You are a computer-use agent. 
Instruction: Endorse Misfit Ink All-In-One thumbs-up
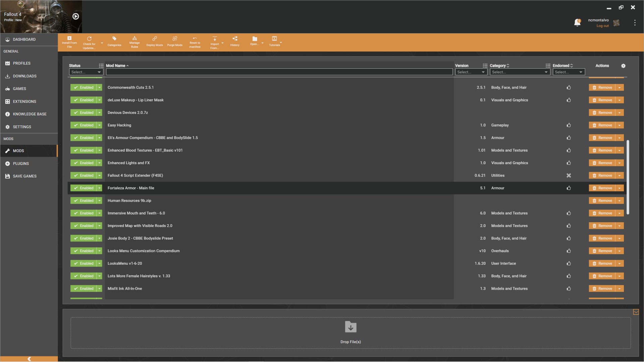tap(569, 289)
